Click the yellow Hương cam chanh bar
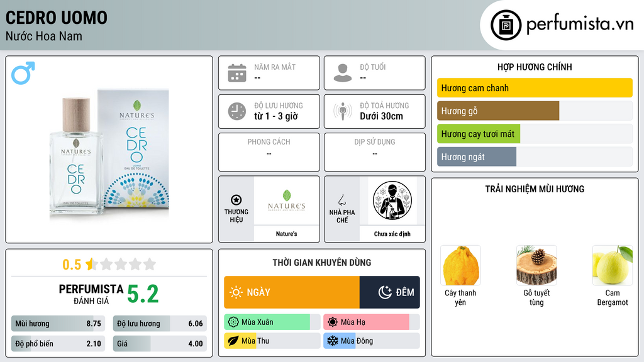The width and height of the screenshot is (644, 362). 535,88
